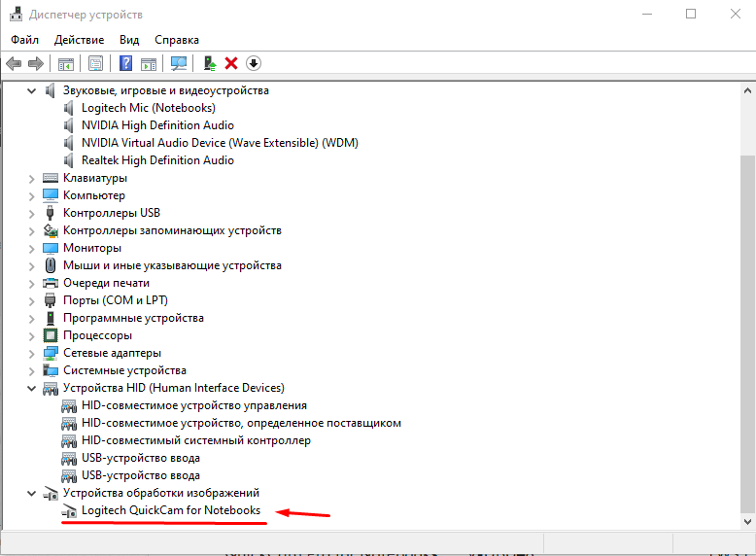
Task: Click the Device Manager title bar icon
Action: pos(16,15)
